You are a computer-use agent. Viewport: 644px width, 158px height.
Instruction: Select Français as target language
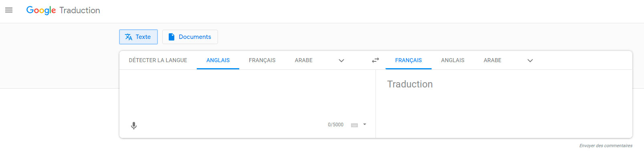[x=408, y=60]
